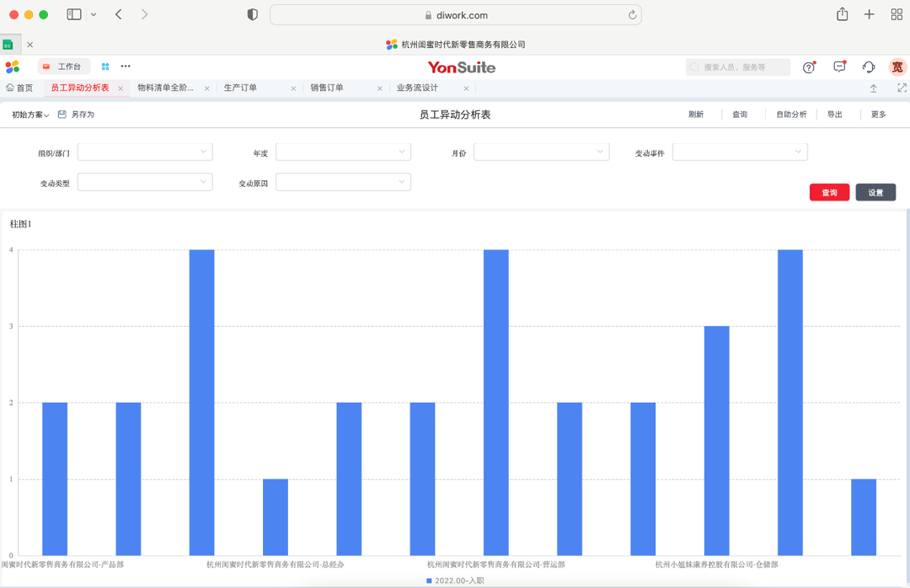Close the current Safari tab
Viewport: 910px width, 588px height.
[x=30, y=45]
